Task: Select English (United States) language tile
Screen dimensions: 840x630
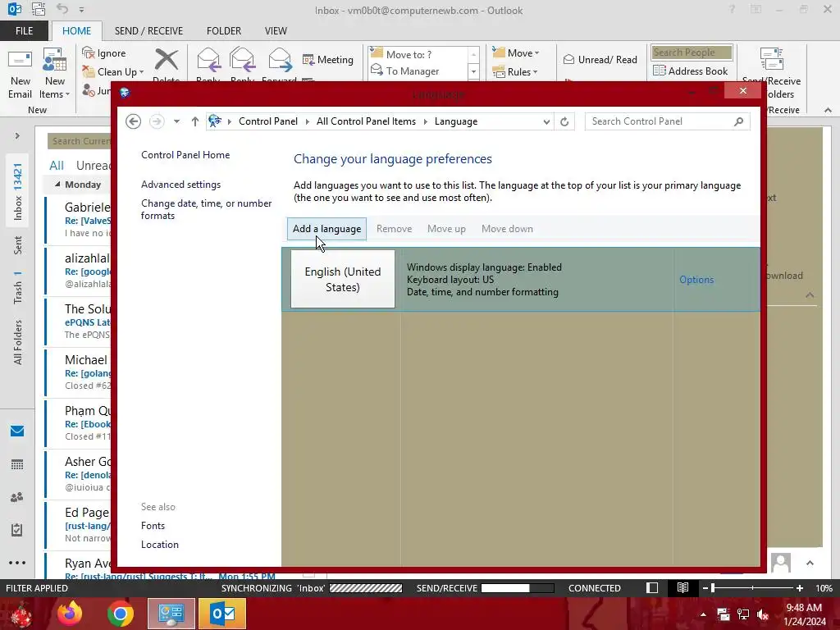Action: coord(343,279)
